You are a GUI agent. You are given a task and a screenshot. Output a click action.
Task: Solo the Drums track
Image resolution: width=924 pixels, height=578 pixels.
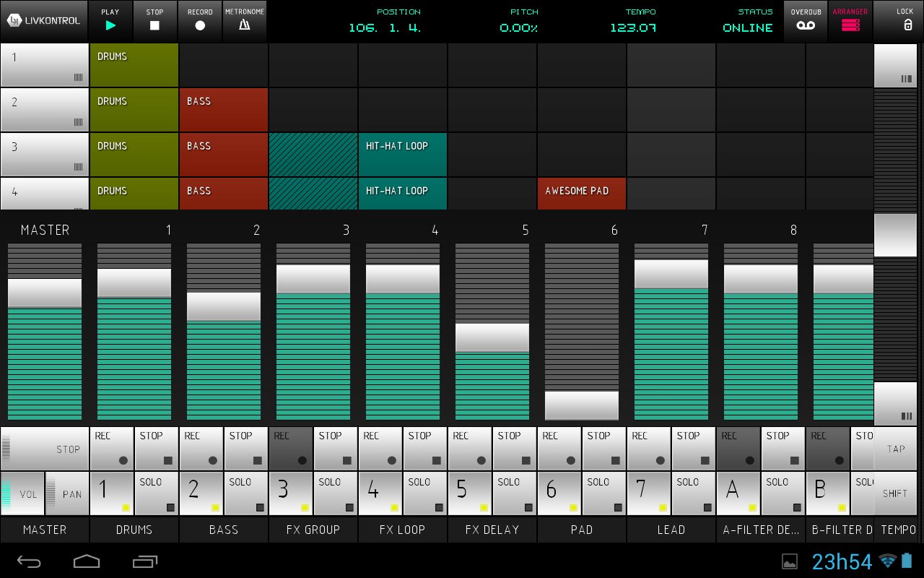click(x=157, y=493)
